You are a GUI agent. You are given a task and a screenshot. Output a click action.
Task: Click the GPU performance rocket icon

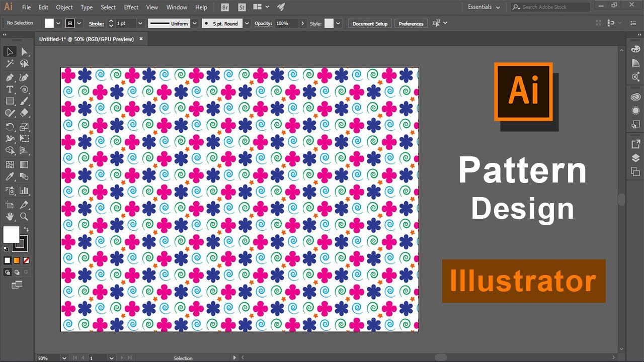coord(281,7)
